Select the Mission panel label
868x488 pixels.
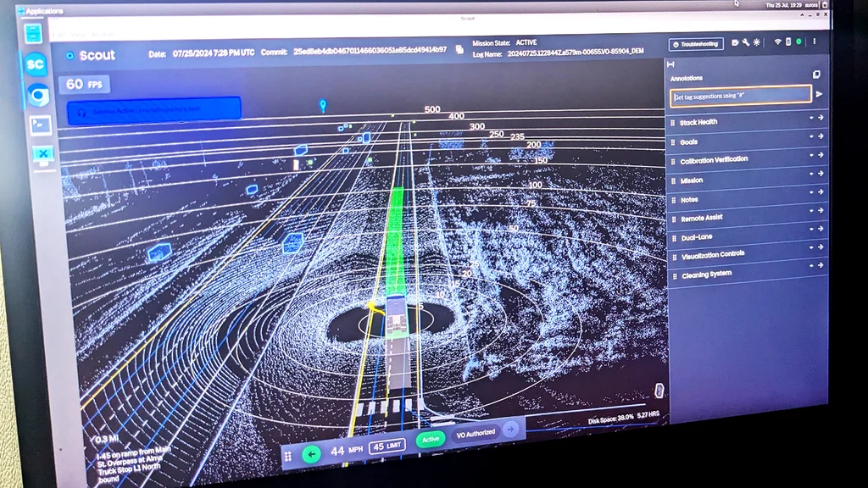coord(692,180)
